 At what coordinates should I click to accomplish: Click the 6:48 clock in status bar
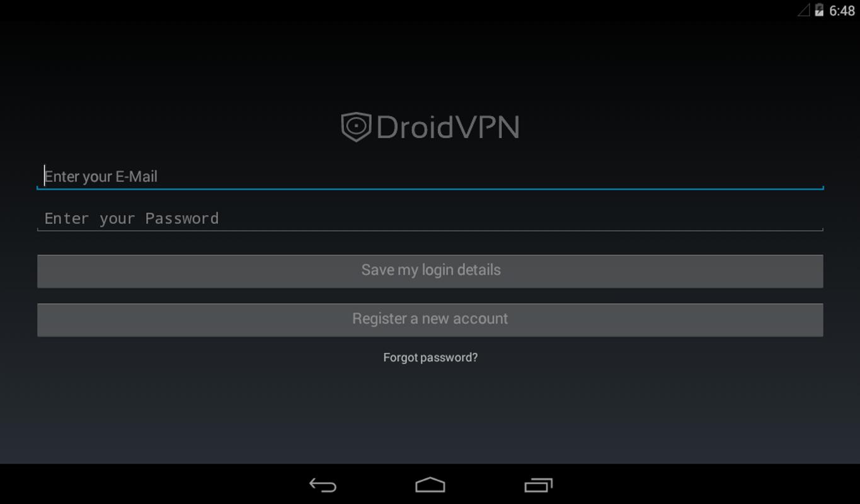coord(842,11)
